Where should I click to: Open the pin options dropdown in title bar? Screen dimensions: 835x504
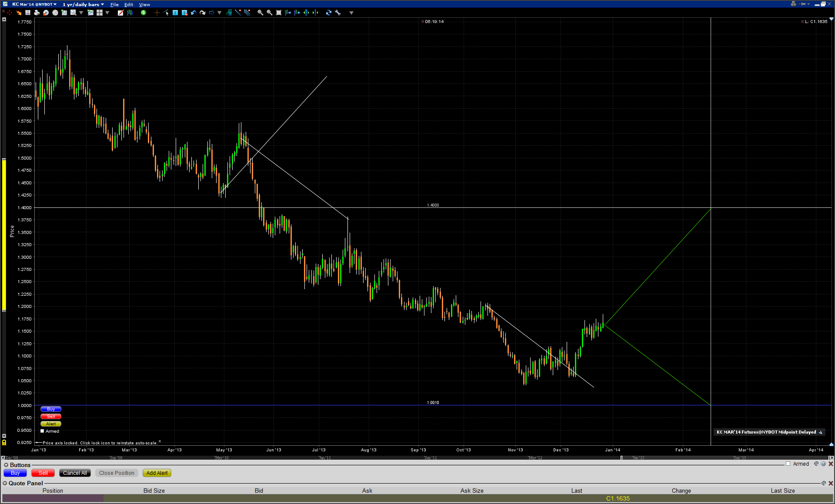(x=808, y=4)
